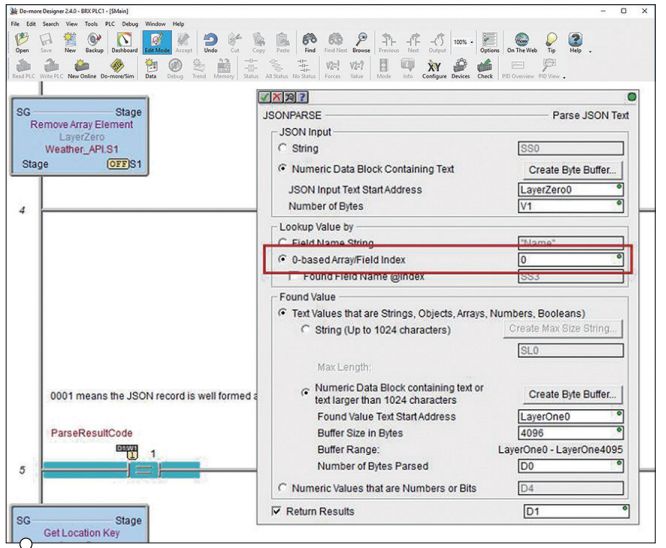Open the View menu
The image size is (666, 548).
point(72,24)
